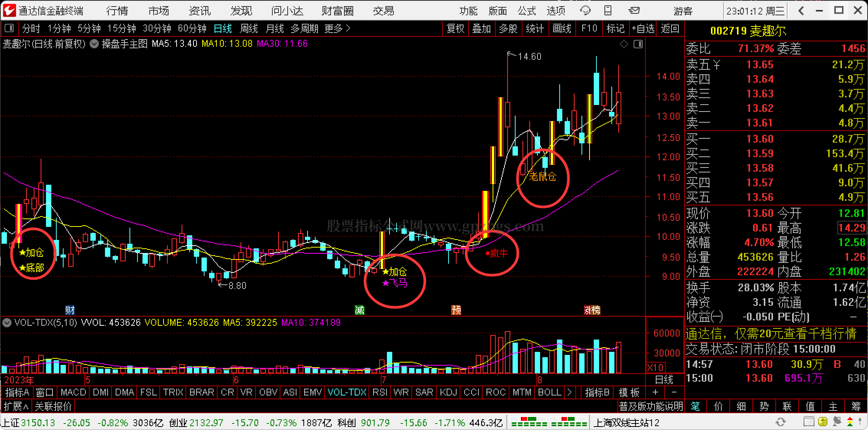Open the 指标A indicator group

click(x=17, y=392)
